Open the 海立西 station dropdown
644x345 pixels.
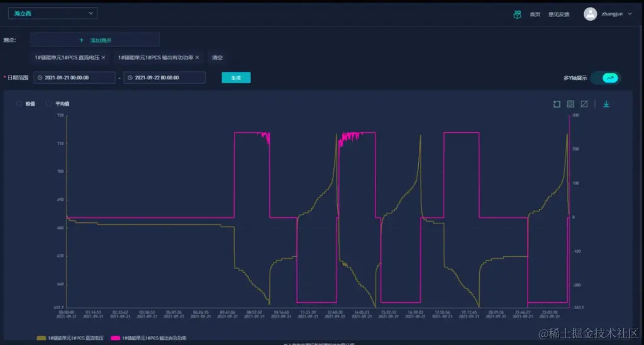tap(53, 13)
